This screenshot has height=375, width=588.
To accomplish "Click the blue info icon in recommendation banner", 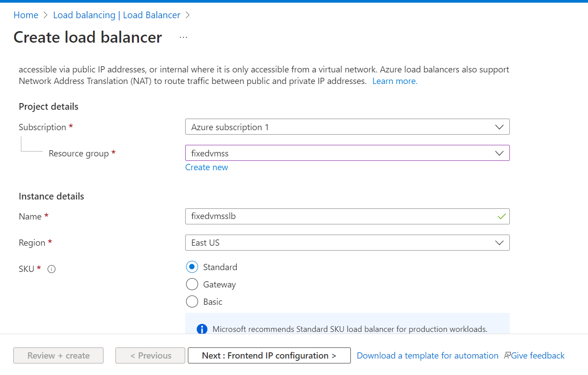I will tap(202, 329).
